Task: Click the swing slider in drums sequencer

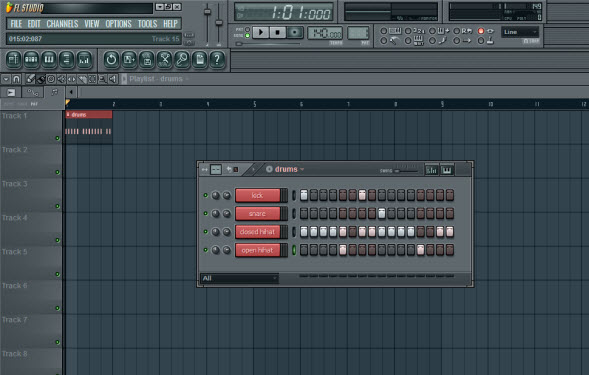Action: coord(407,171)
